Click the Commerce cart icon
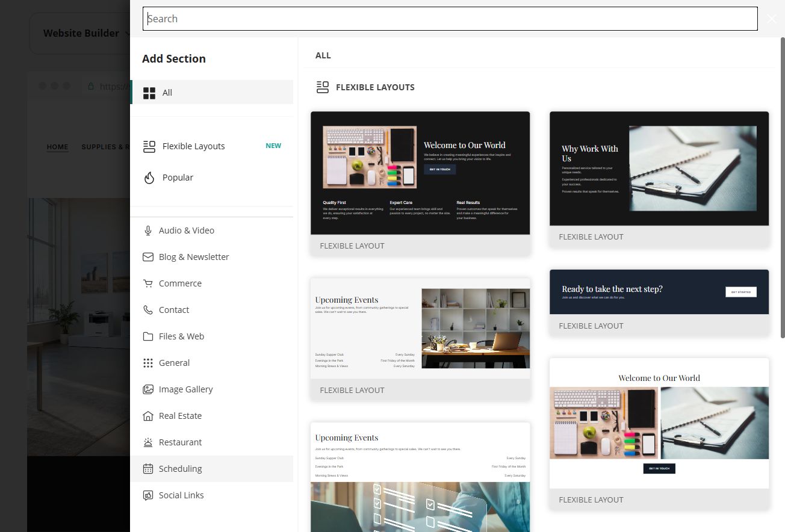Screen dimensions: 785x532 pos(148,283)
